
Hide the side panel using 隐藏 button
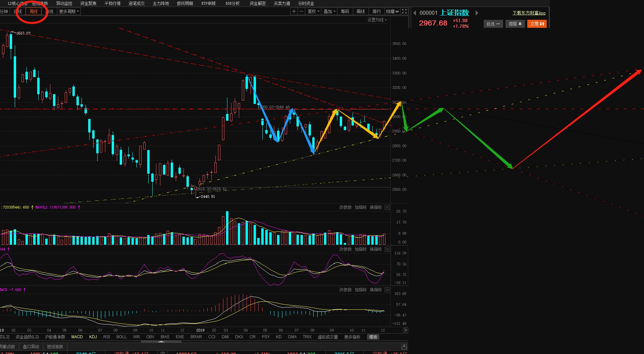392,11
